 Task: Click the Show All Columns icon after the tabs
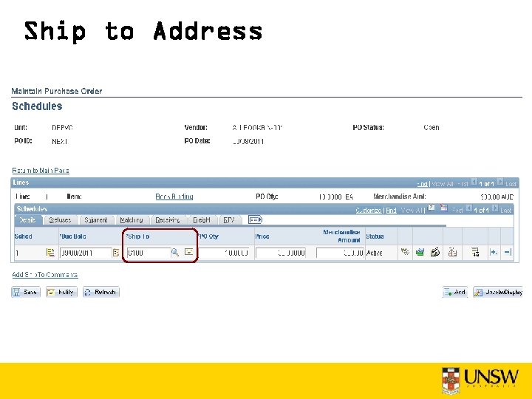(x=255, y=220)
